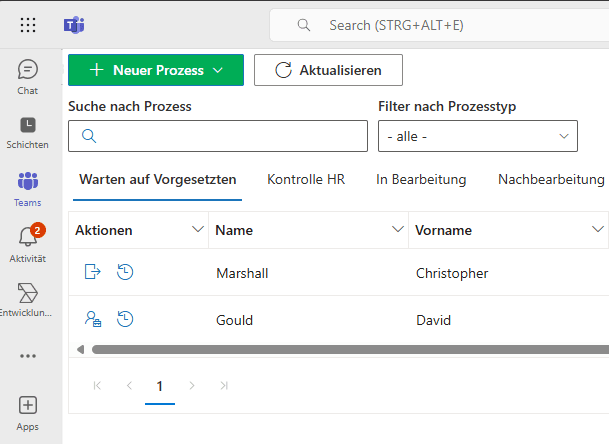Image resolution: width=609 pixels, height=444 pixels.
Task: Open Aktionen column header dropdown
Action: point(197,230)
